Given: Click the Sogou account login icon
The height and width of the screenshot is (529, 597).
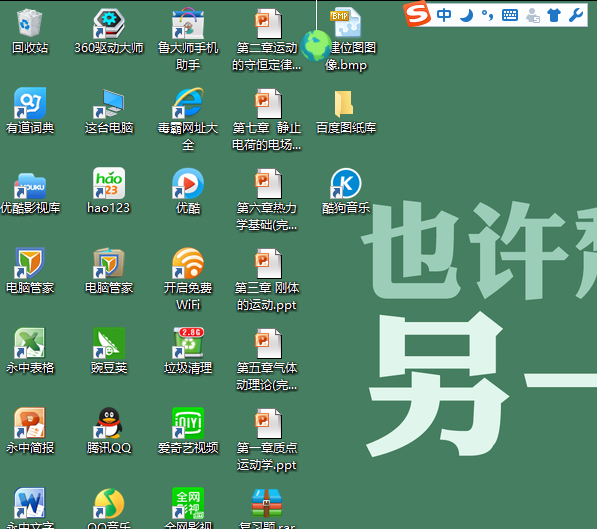Looking at the screenshot, I should click(x=532, y=15).
